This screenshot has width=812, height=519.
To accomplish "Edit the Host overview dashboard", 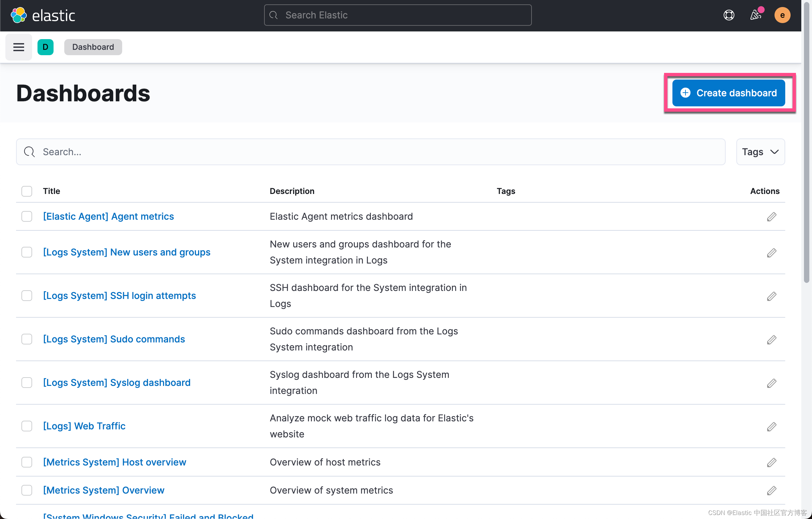I will pyautogui.click(x=771, y=462).
